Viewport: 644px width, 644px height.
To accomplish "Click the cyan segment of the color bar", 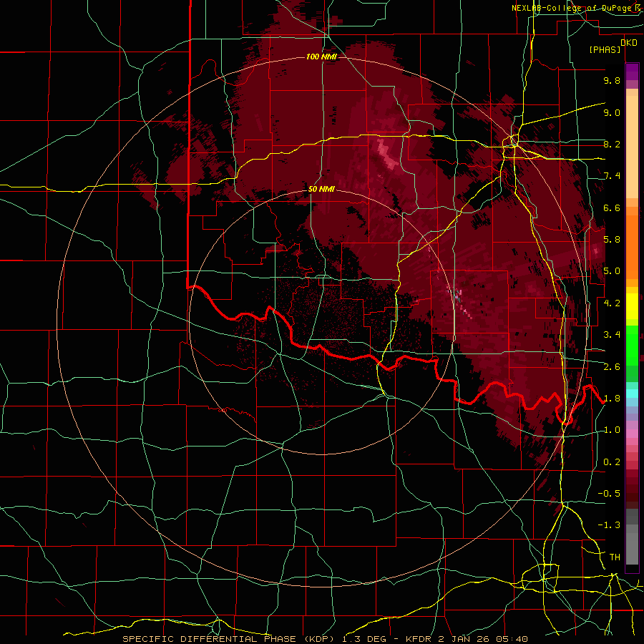I will click(x=632, y=394).
